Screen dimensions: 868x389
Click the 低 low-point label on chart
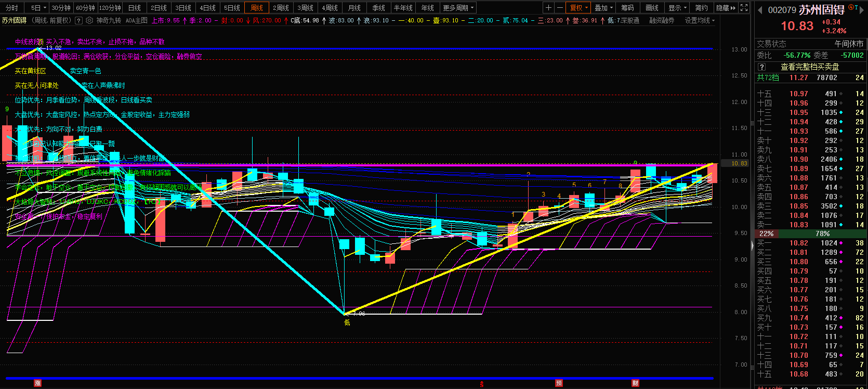347,322
